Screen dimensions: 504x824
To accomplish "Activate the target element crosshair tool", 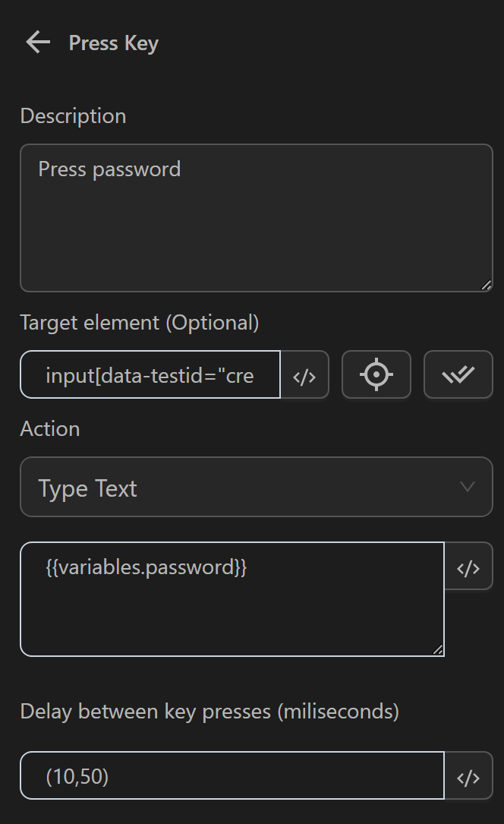I will [x=376, y=374].
